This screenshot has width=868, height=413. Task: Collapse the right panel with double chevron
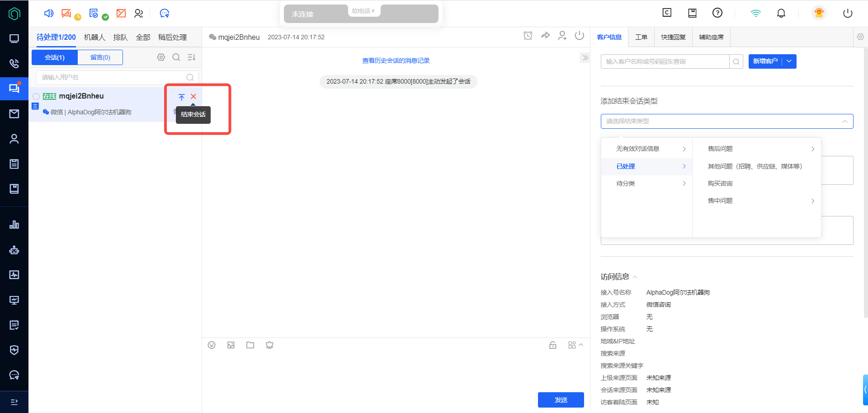coord(585,57)
